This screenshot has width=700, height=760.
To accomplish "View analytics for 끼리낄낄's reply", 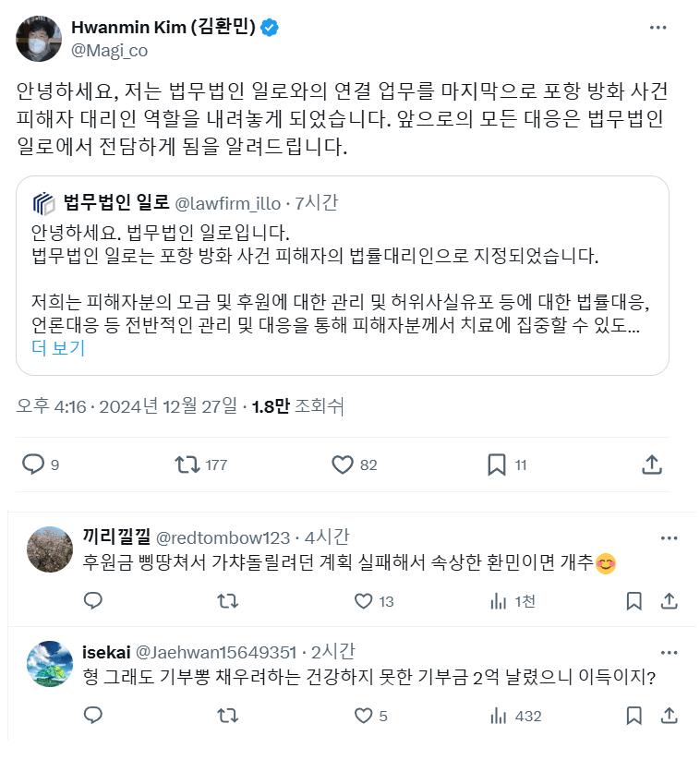I will coord(498,601).
